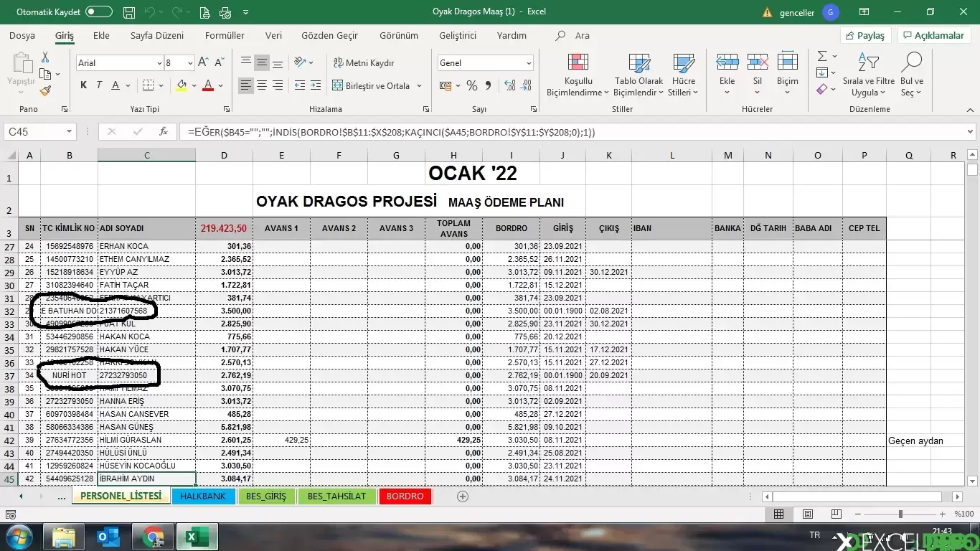The image size is (980, 551).
Task: Click the Undo arrow icon
Action: tap(149, 12)
